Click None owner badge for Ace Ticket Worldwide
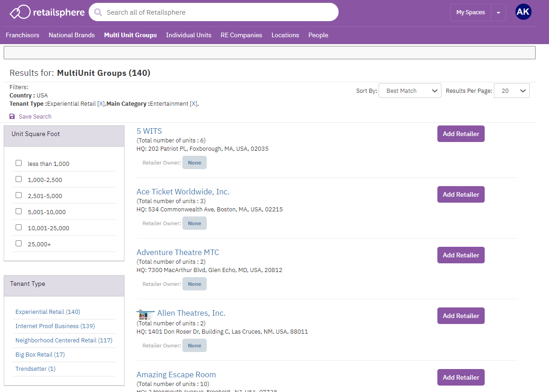The width and height of the screenshot is (549, 392). 194,223
